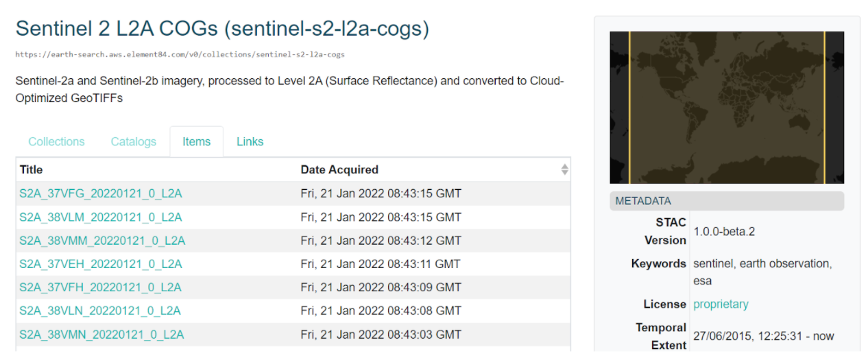
Task: Click the STAC Version metadata label
Action: click(665, 231)
